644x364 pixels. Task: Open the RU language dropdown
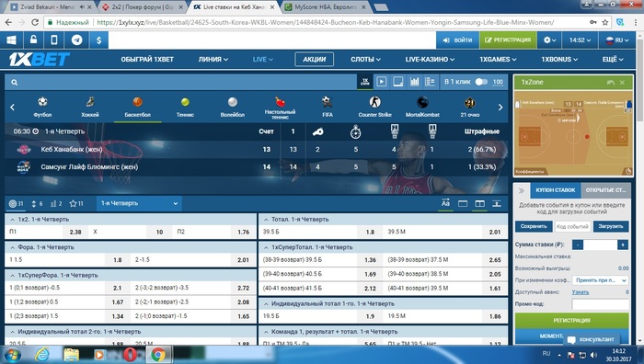tap(617, 40)
